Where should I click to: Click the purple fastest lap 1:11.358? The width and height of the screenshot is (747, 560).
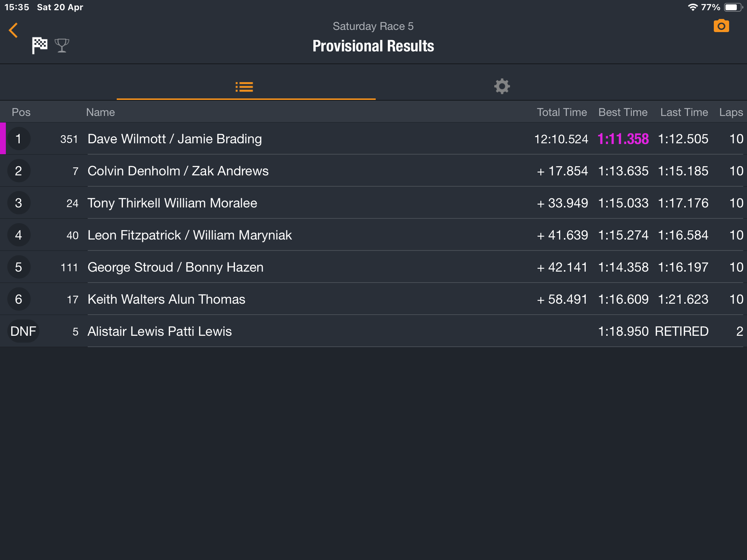point(623,139)
